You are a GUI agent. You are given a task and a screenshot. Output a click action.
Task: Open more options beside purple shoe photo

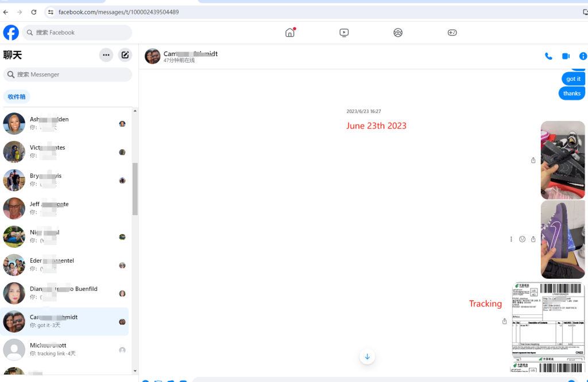pyautogui.click(x=511, y=239)
